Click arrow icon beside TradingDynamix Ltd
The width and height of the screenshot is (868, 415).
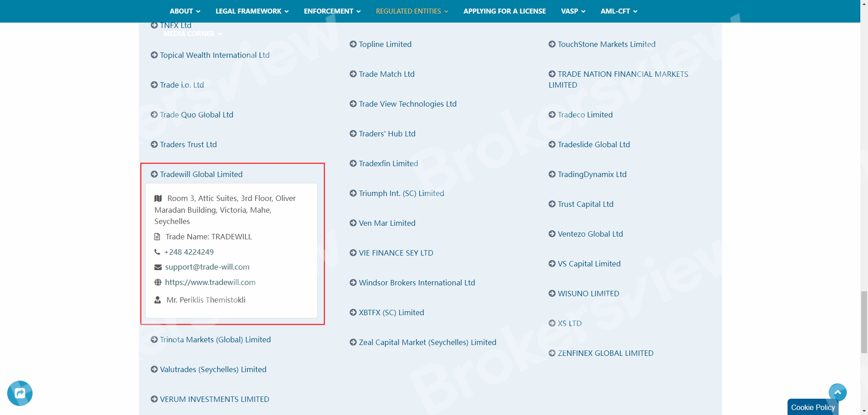point(552,174)
